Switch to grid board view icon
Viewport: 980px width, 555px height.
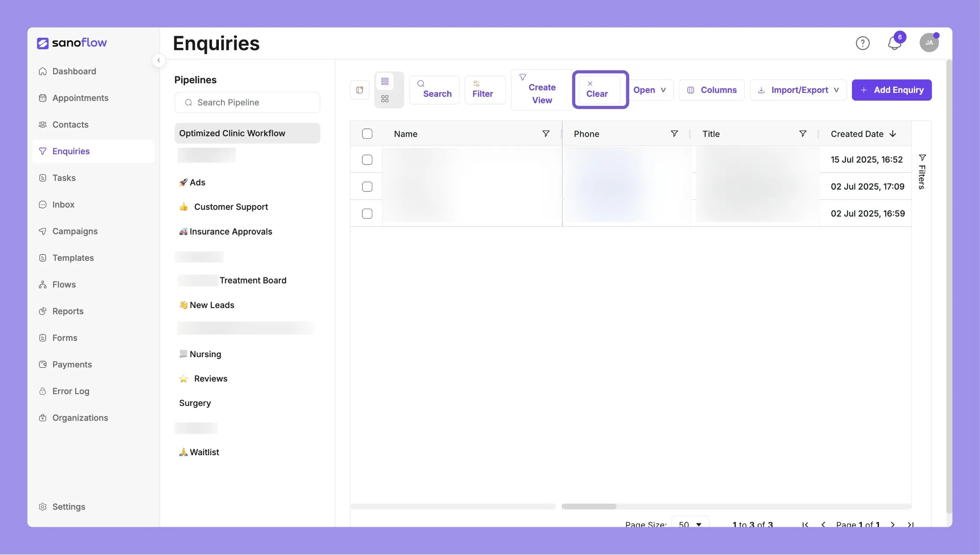tap(385, 99)
